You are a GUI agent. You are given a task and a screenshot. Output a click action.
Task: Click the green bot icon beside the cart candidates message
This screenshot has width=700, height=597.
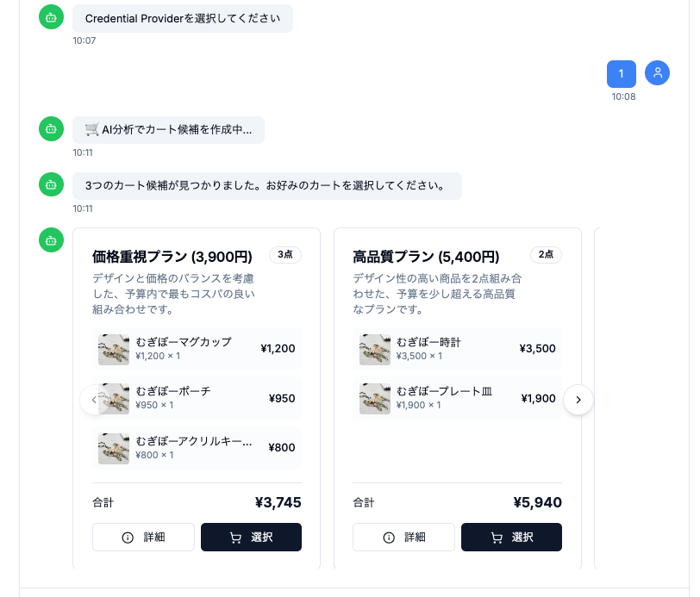pos(51,185)
